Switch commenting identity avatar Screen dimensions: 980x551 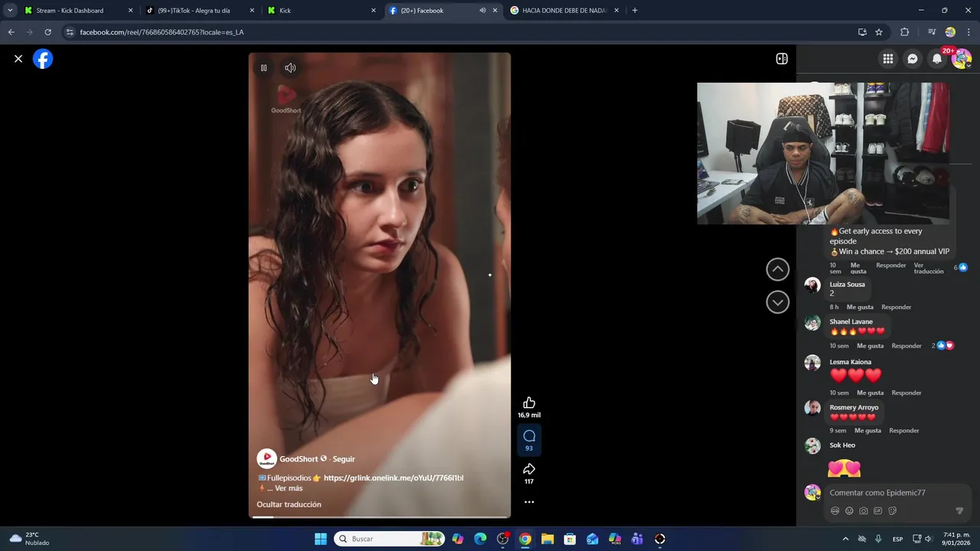[812, 493]
